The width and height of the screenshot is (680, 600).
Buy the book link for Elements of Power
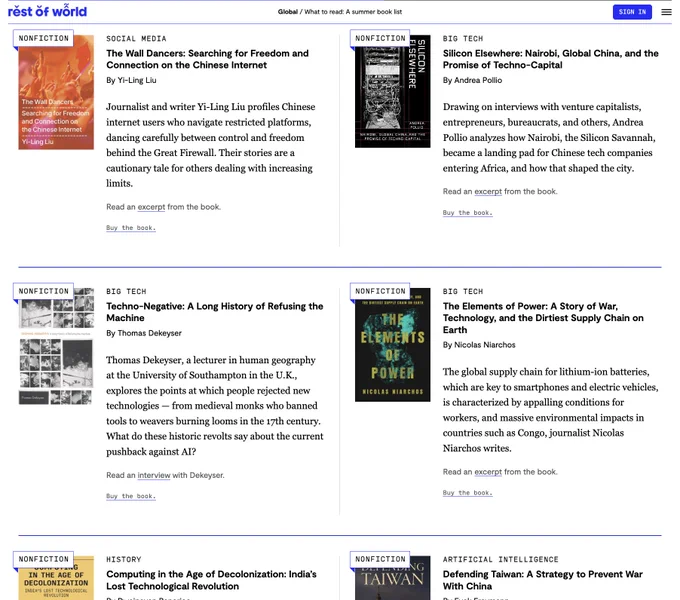468,492
